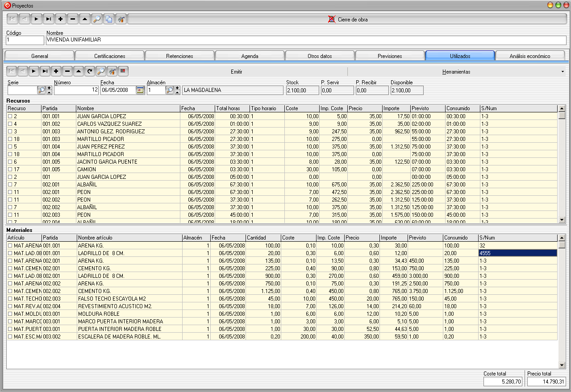Screen dimensions: 571x392
Task: Check the box for resource CAMION
Action: point(10,169)
